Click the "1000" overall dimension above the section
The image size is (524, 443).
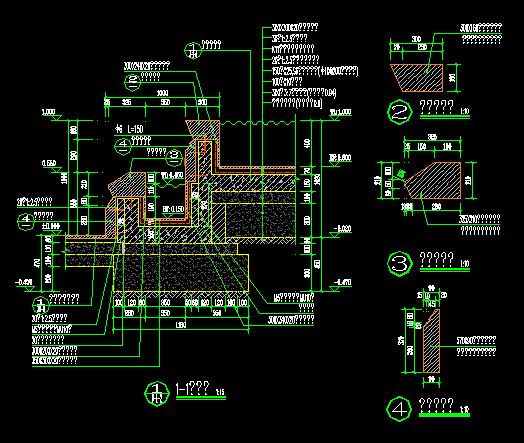[162, 93]
